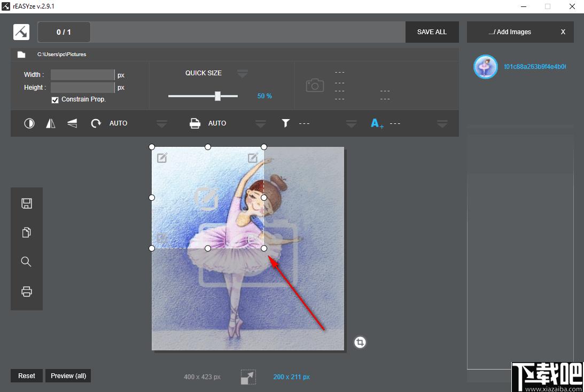
Task: Click the resize scale icon at bottom
Action: [248, 377]
